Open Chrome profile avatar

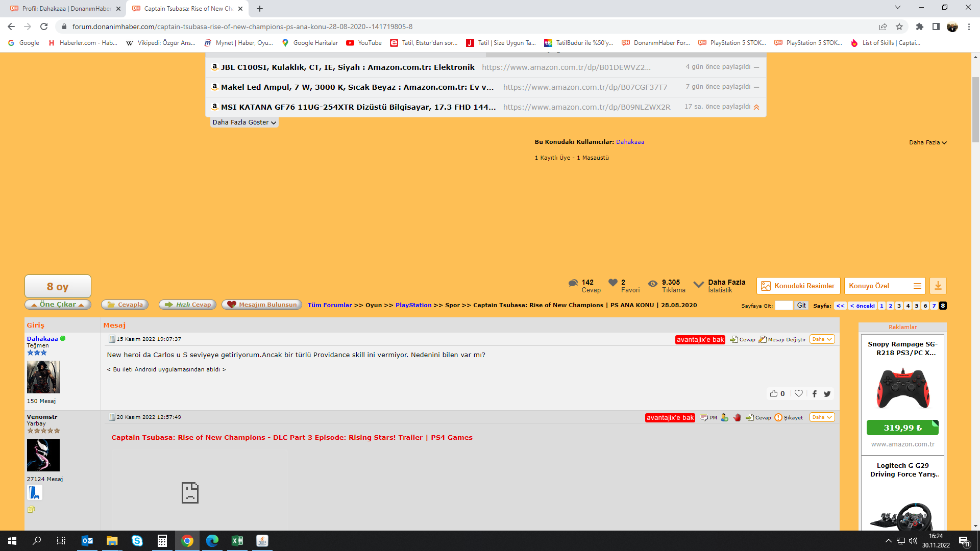point(952,27)
